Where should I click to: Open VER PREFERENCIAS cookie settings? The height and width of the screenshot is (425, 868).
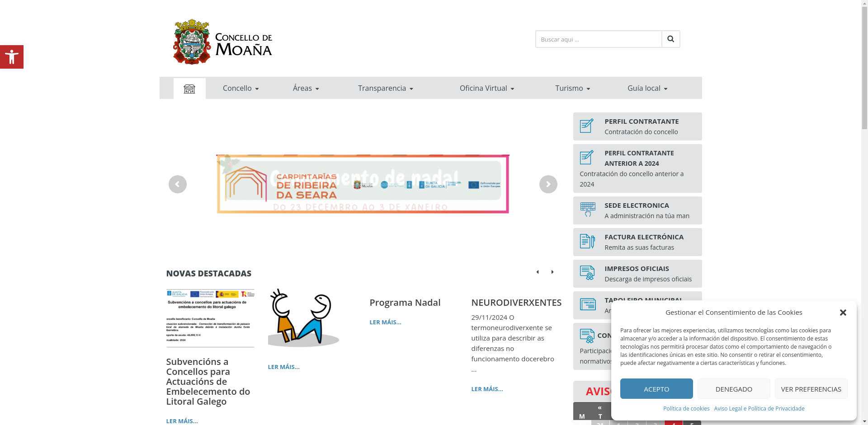click(x=811, y=389)
